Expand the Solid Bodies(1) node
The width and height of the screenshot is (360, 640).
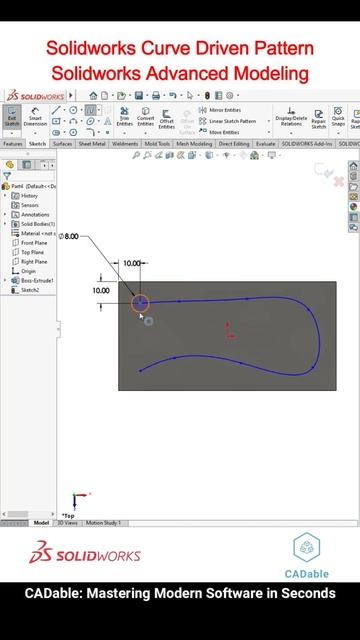coord(5,224)
